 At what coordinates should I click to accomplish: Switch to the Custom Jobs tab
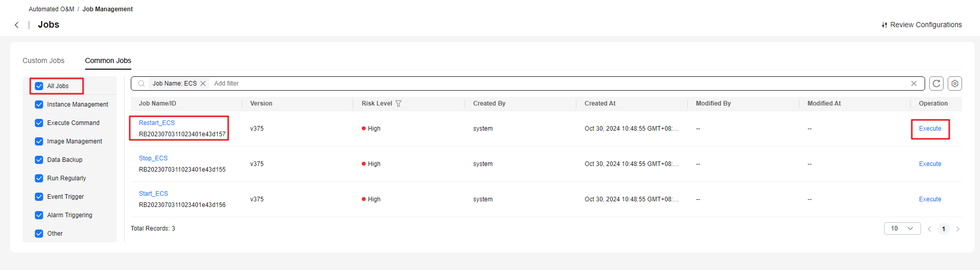click(x=44, y=60)
